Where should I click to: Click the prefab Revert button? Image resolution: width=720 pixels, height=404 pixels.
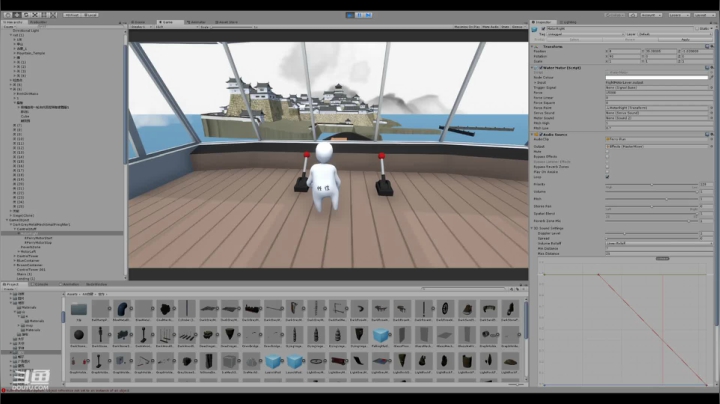tap(630, 39)
